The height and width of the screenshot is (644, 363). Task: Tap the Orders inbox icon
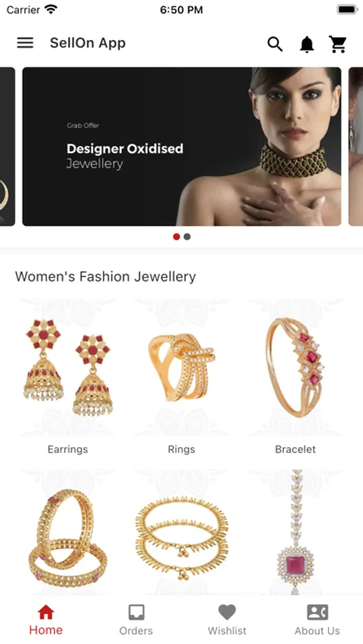136,613
